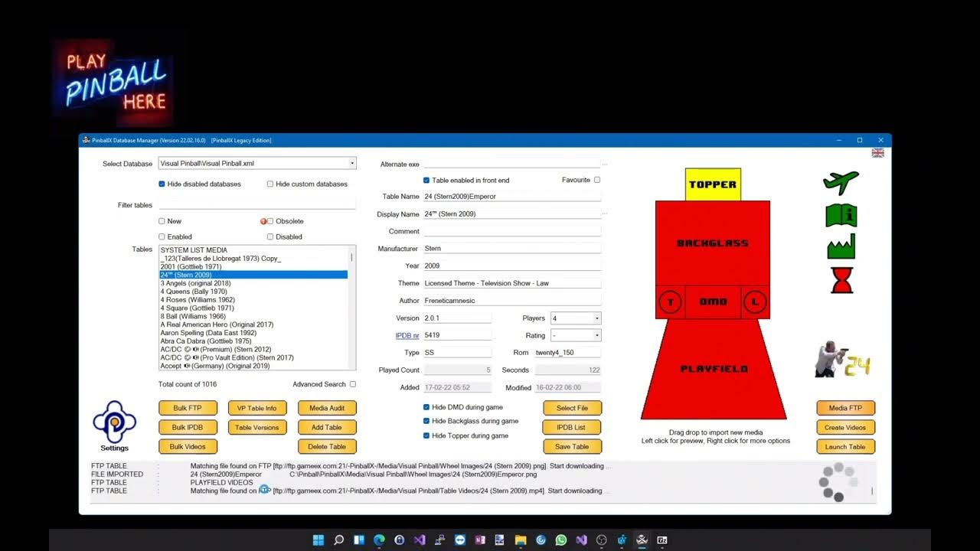The width and height of the screenshot is (980, 551).
Task: Click the IPDB List button
Action: [x=572, y=427]
